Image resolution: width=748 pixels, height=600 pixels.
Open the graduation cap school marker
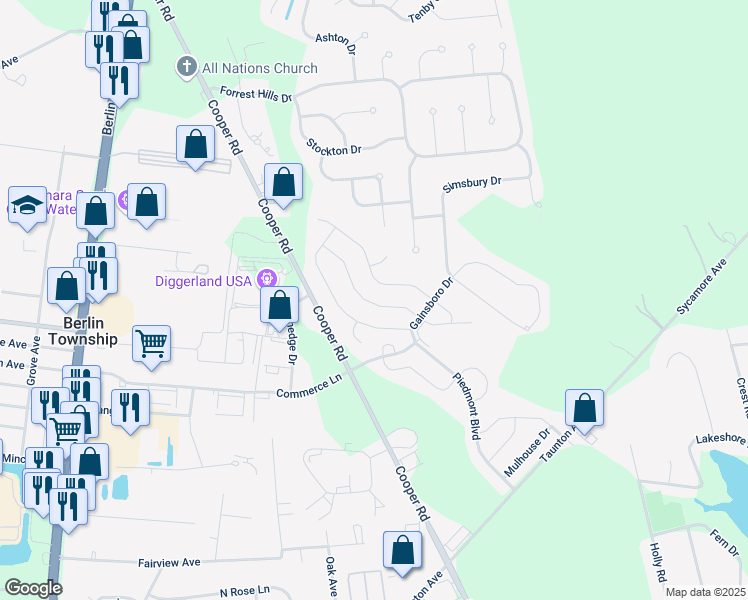click(x=27, y=207)
